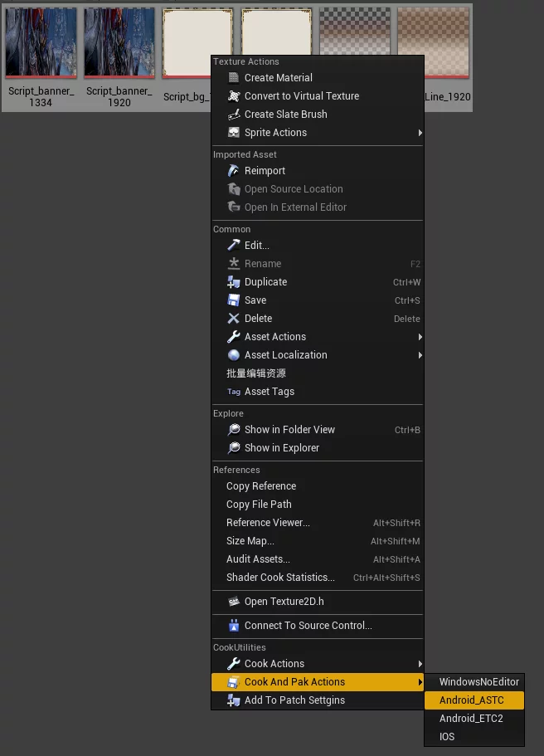Click Connect To Source Control
The width and height of the screenshot is (544, 756).
(308, 626)
